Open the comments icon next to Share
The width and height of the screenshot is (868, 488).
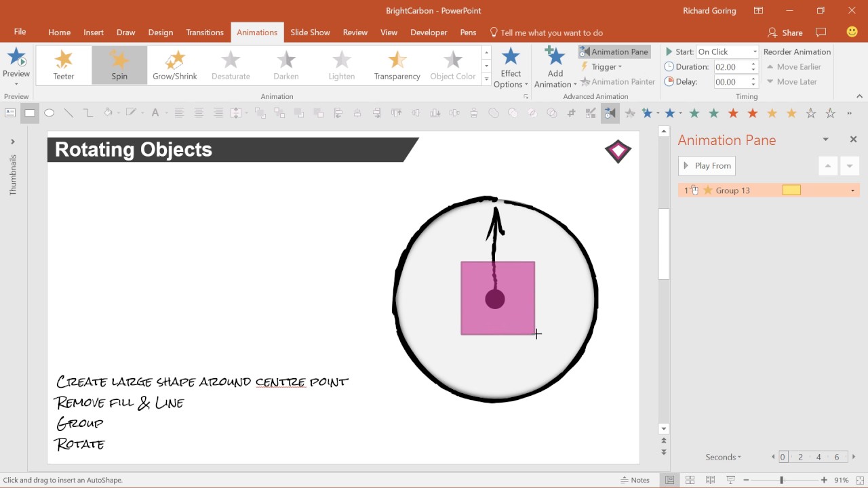pyautogui.click(x=821, y=32)
